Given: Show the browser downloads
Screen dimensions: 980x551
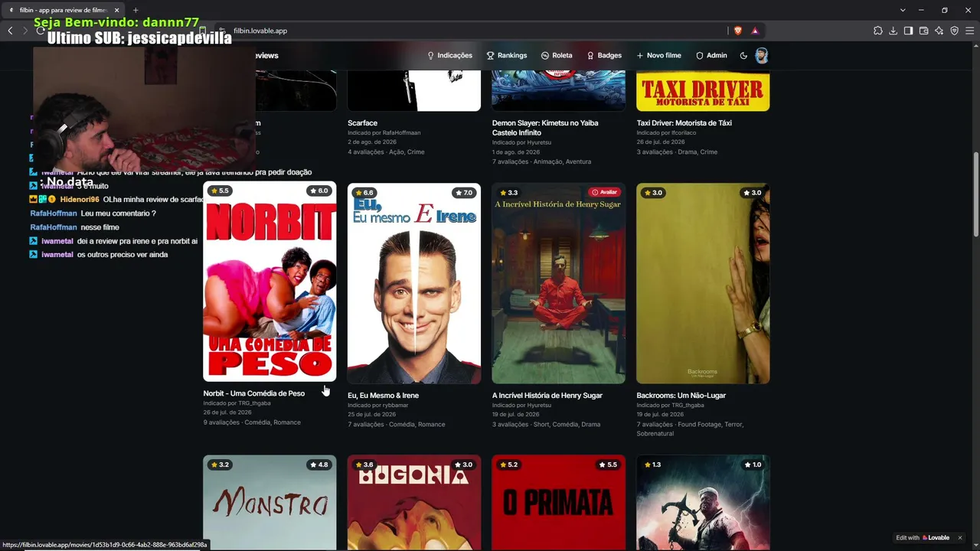Looking at the screenshot, I should click(893, 31).
